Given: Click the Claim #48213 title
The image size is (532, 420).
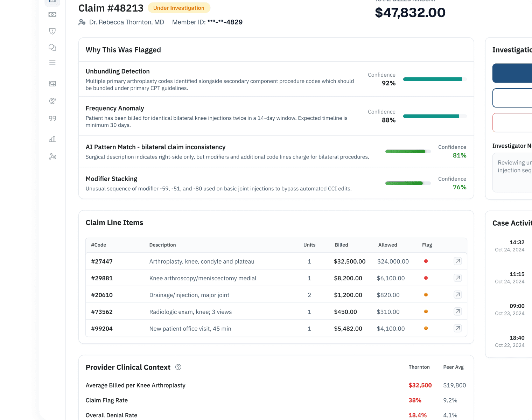Looking at the screenshot, I should pyautogui.click(x=111, y=8).
